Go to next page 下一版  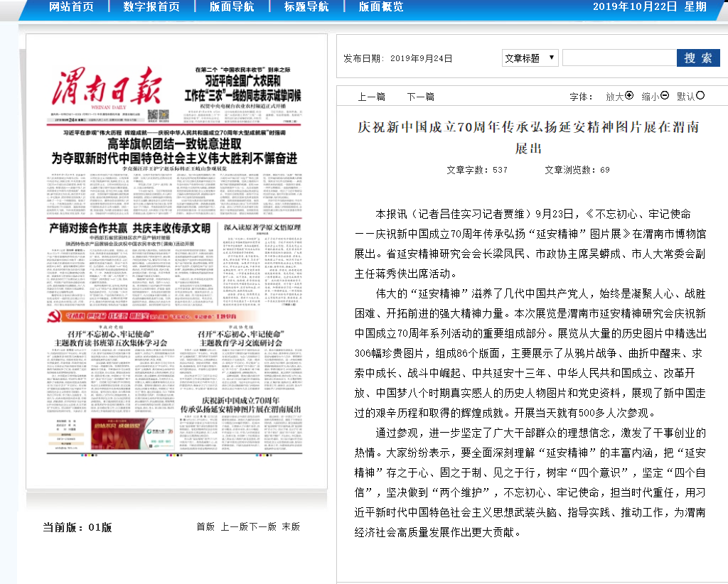click(x=263, y=526)
